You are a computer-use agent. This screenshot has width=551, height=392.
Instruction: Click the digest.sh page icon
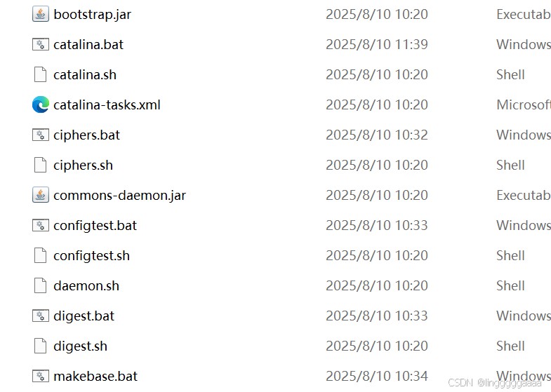(x=41, y=346)
